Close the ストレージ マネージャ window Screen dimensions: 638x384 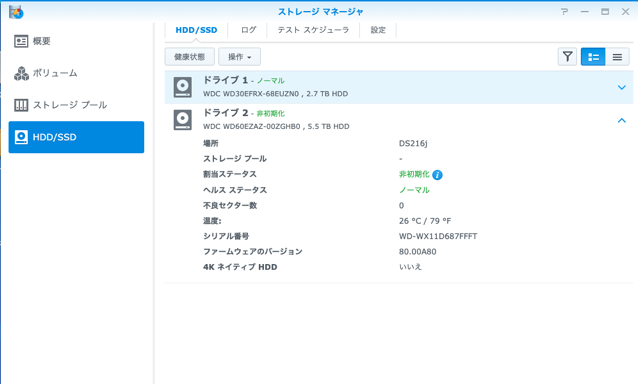pyautogui.click(x=625, y=12)
